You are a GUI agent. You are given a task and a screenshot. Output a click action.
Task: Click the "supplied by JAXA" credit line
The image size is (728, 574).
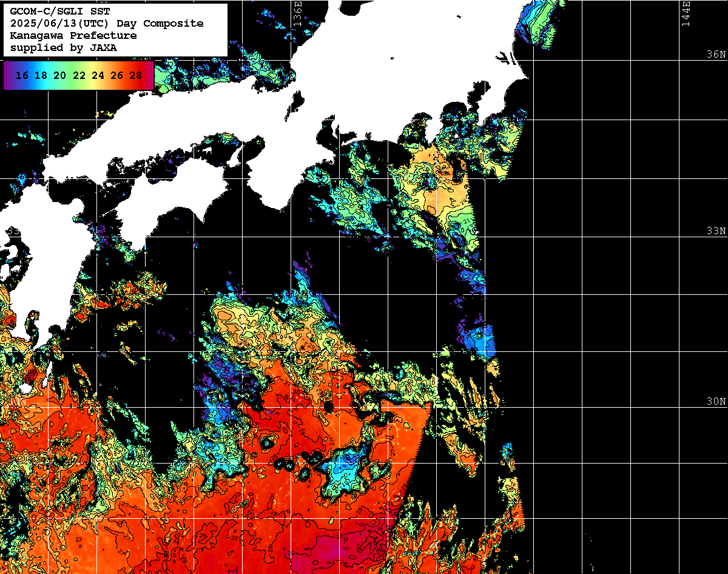click(x=64, y=48)
